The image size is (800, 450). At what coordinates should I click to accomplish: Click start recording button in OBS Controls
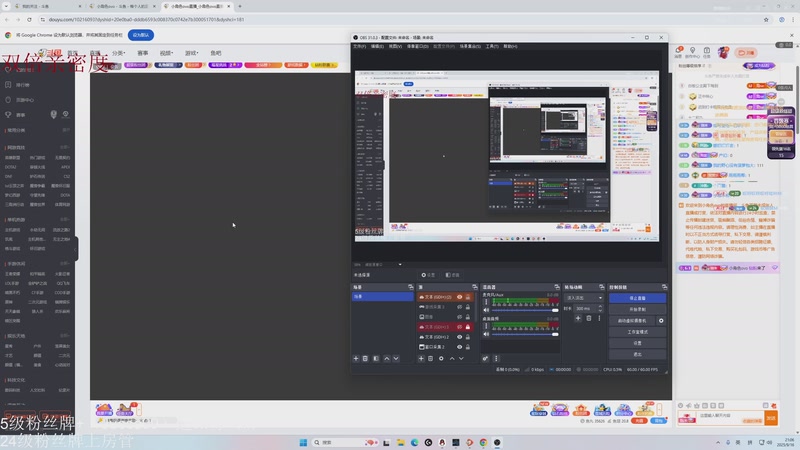tap(637, 309)
